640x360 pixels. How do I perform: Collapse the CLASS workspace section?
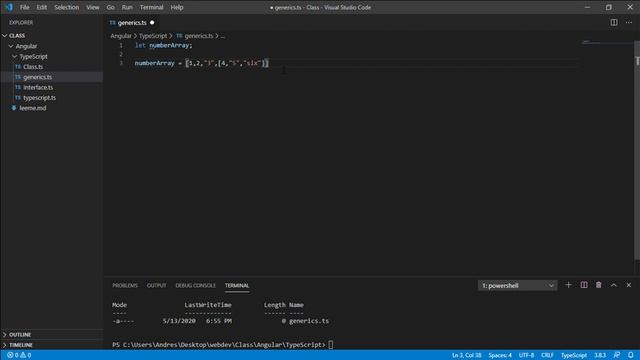click(5, 36)
